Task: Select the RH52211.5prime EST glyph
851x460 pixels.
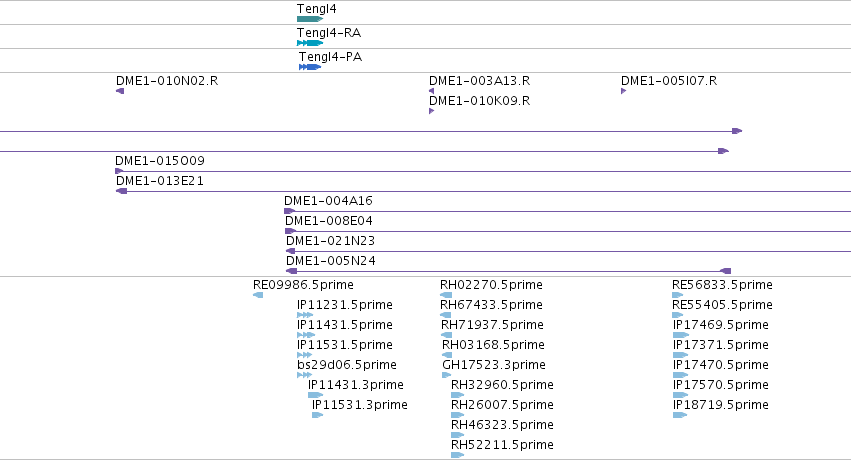Action: tap(458, 455)
